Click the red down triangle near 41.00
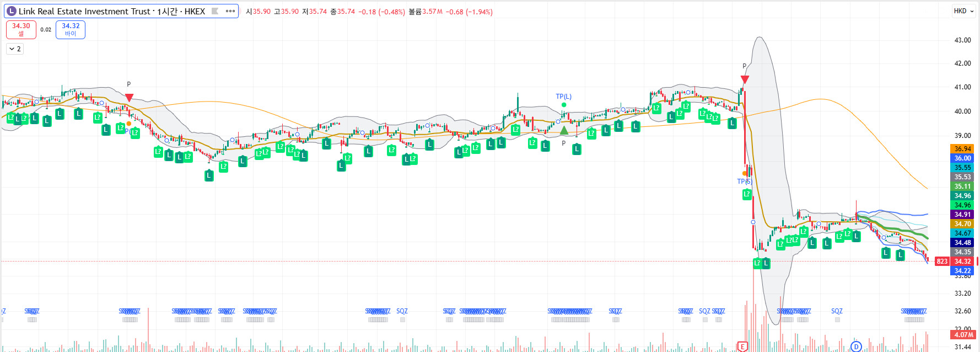Screen dimensions: 980x352 745,79
